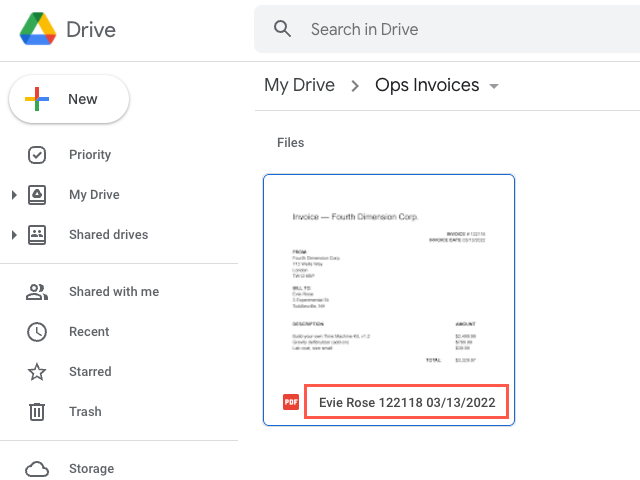Expand the My Drive tree arrow

[x=14, y=195]
